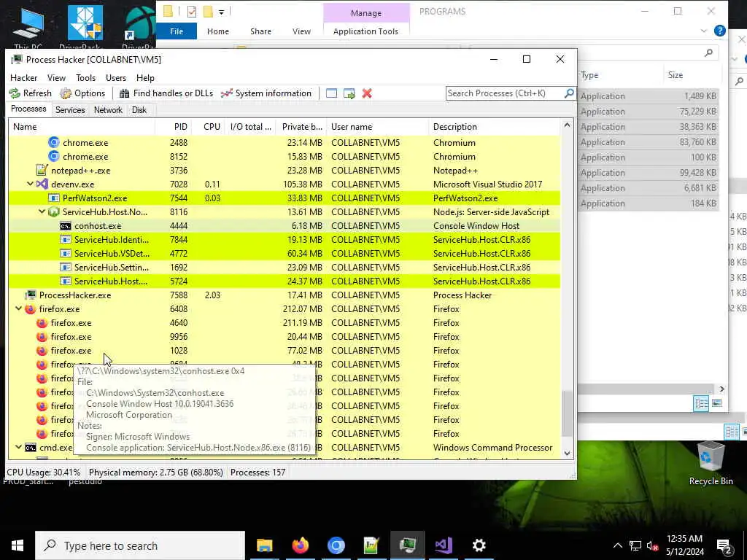The height and width of the screenshot is (560, 747).
Task: Select the ServiceHub.Settin... process icon
Action: [65, 267]
